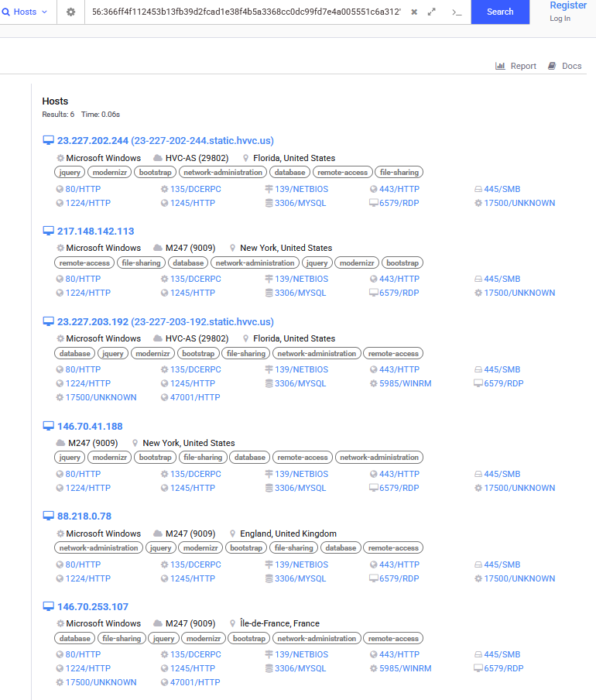
Task: Click the file-sharing tag on the first host
Action: pos(399,173)
